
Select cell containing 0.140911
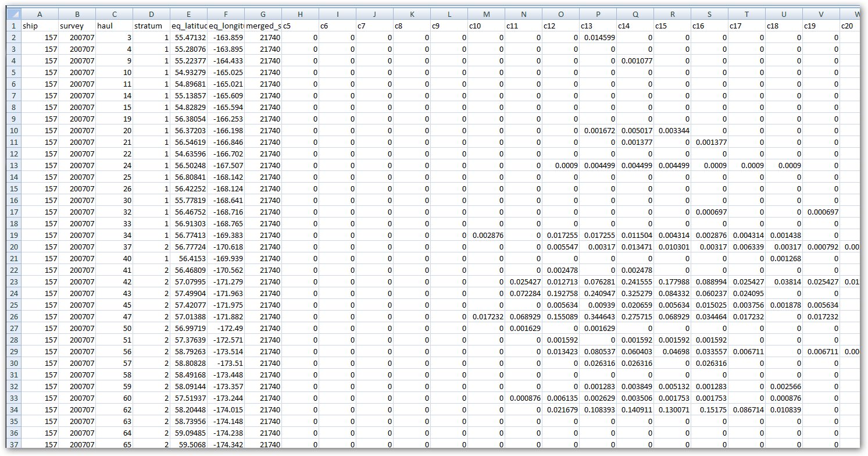[635, 409]
